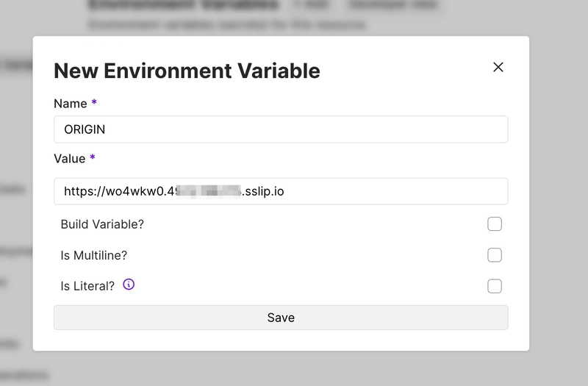588x386 pixels.
Task: Click the Value field label
Action: click(x=69, y=159)
